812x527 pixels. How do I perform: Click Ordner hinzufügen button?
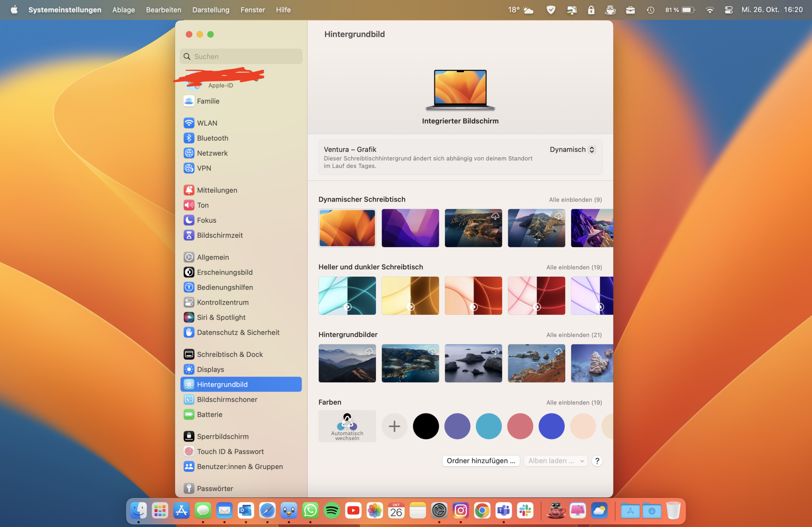click(481, 461)
